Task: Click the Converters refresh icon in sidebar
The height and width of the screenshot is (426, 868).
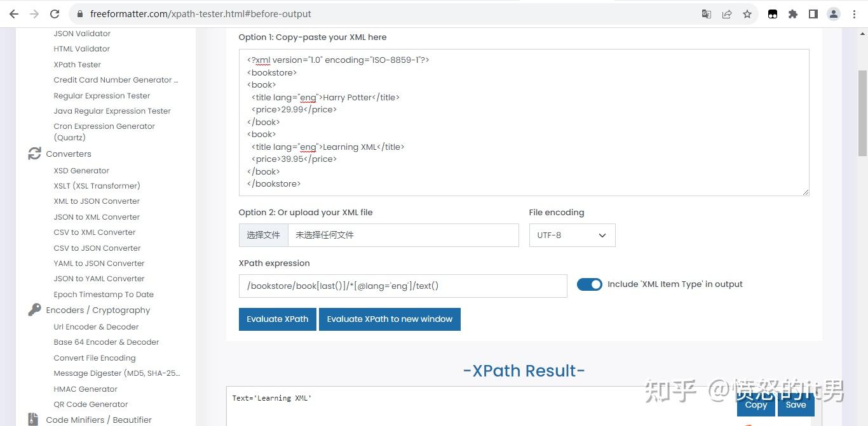Action: [x=34, y=153]
